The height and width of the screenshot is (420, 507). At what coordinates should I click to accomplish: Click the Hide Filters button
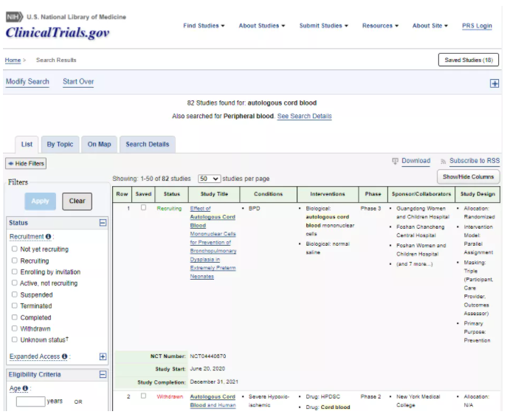click(26, 164)
